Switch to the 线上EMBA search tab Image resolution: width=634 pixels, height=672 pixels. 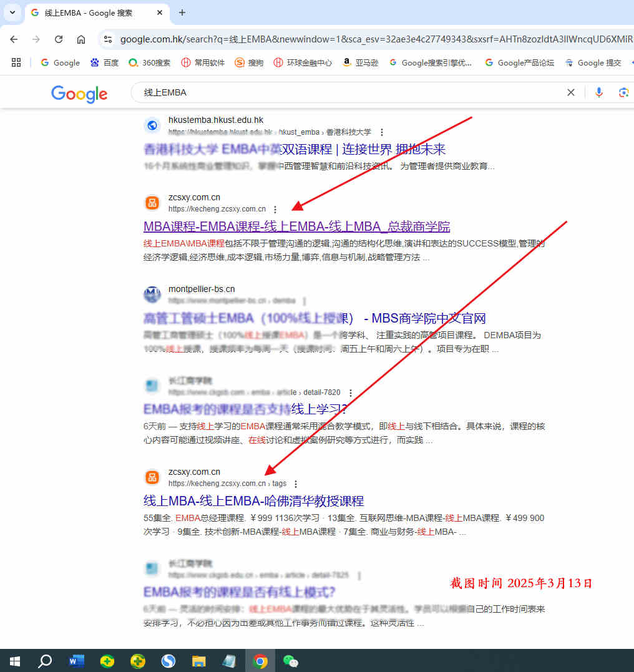(x=87, y=12)
